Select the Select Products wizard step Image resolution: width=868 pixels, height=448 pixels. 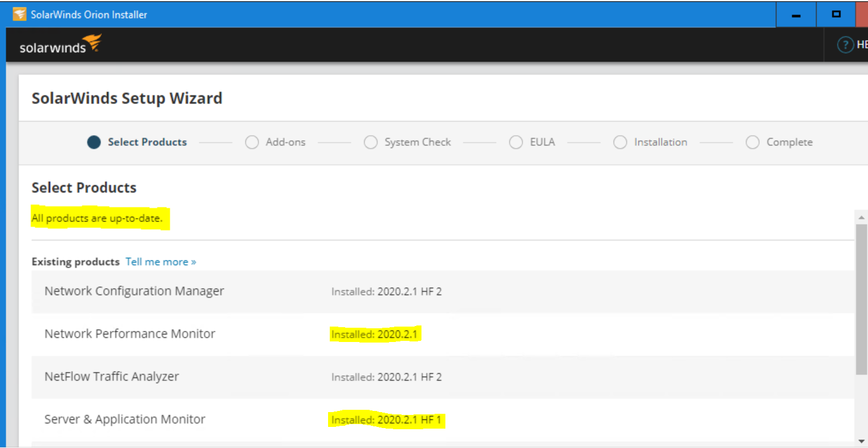click(137, 142)
